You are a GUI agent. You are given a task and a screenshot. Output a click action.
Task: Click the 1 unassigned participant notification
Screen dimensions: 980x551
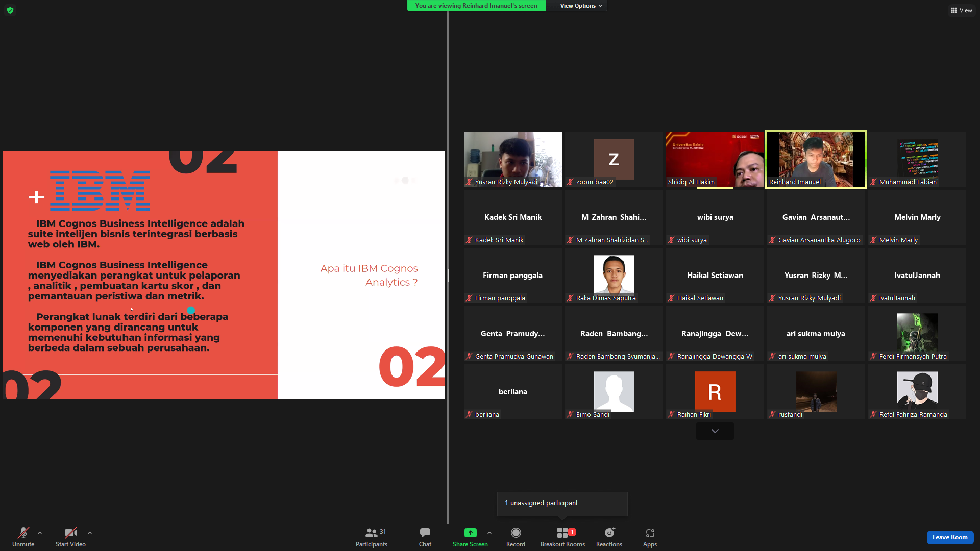coord(562,503)
